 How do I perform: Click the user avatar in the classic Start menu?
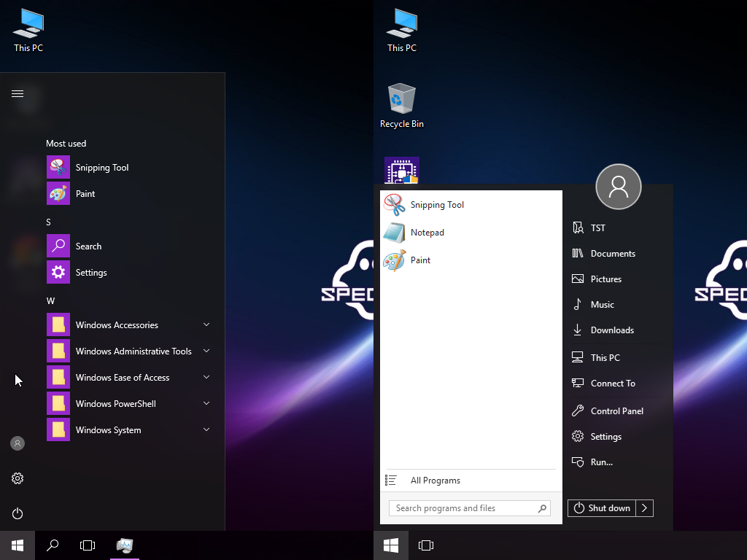(x=619, y=187)
